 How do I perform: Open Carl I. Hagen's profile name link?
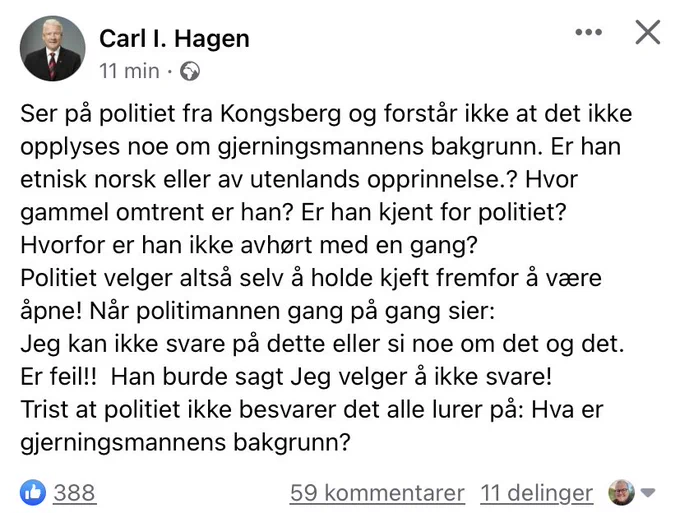174,39
